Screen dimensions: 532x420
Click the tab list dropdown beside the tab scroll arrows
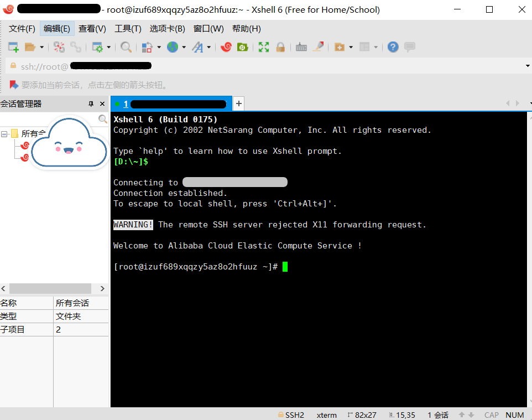530,103
